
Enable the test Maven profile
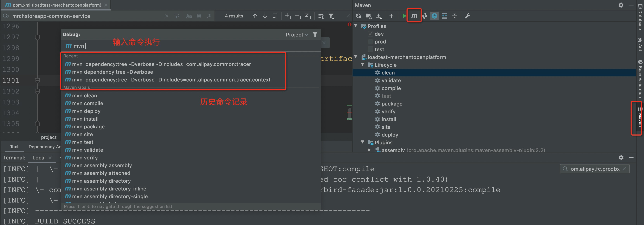370,49
